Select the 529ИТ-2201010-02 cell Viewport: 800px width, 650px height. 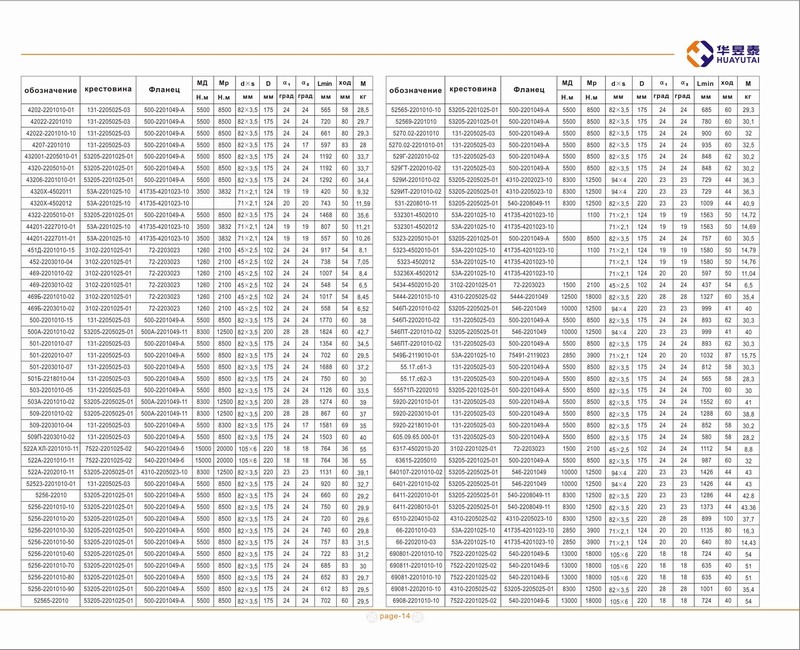(415, 192)
